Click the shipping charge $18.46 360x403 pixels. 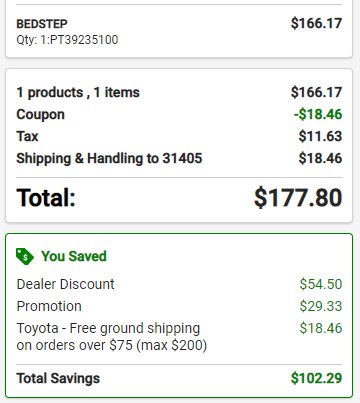point(320,158)
